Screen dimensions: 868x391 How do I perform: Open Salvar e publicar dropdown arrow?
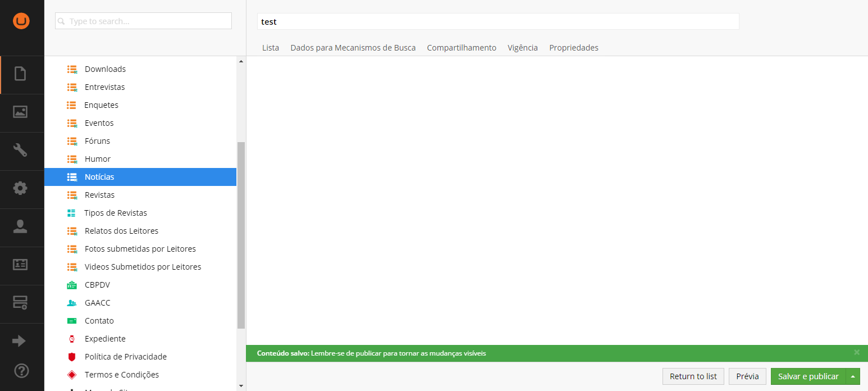853,376
